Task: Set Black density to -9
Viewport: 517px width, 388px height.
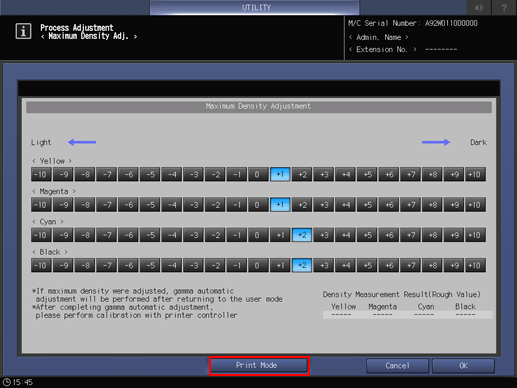Action: 63,265
